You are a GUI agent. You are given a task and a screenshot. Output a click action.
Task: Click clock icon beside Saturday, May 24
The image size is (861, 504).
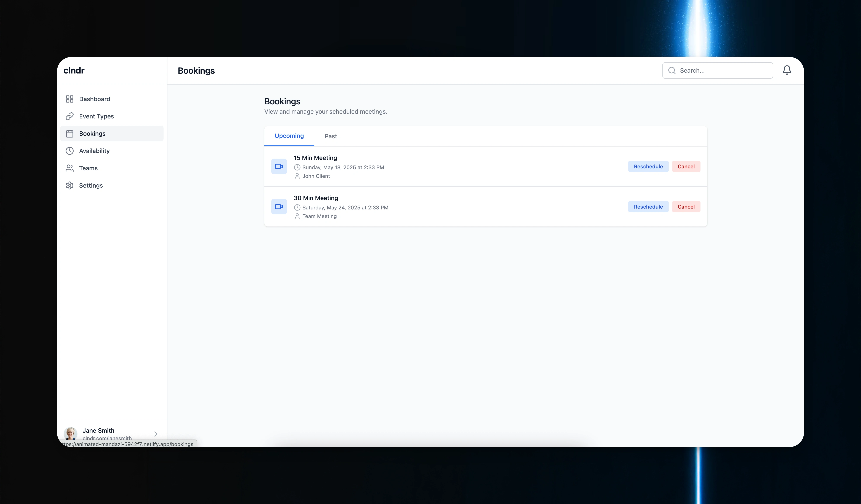297,207
